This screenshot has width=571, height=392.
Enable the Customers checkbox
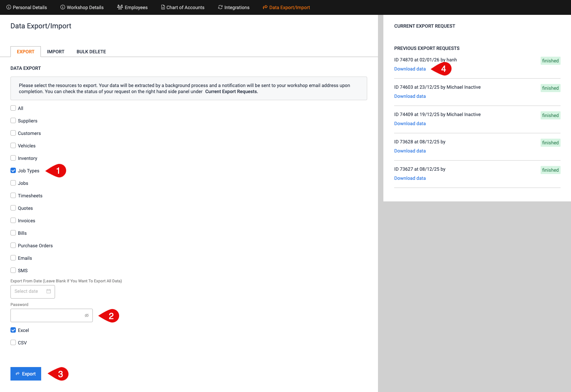point(13,133)
